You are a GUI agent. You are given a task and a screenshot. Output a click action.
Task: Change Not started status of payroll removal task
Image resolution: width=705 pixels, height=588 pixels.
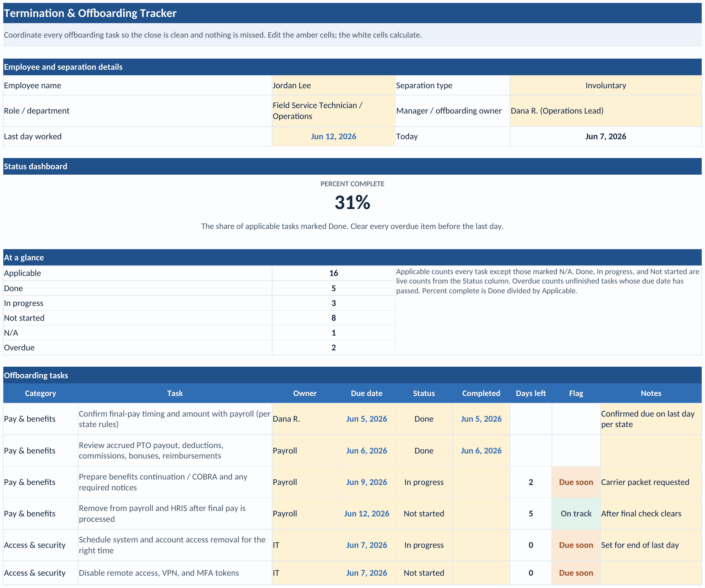pos(424,514)
